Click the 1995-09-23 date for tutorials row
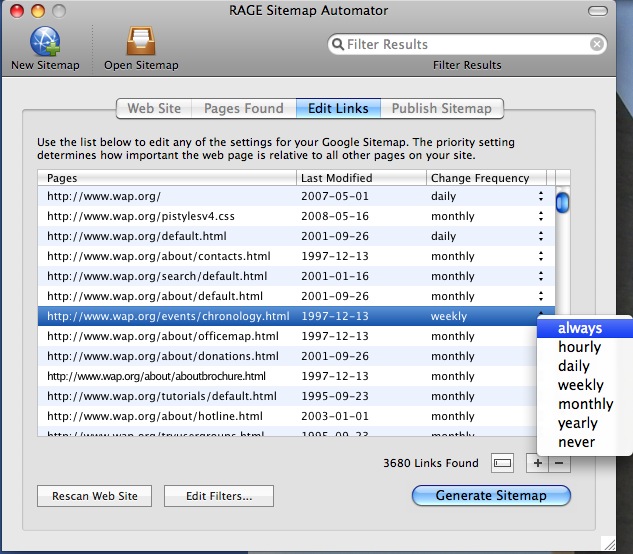Image resolution: width=633 pixels, height=554 pixels. pos(335,396)
